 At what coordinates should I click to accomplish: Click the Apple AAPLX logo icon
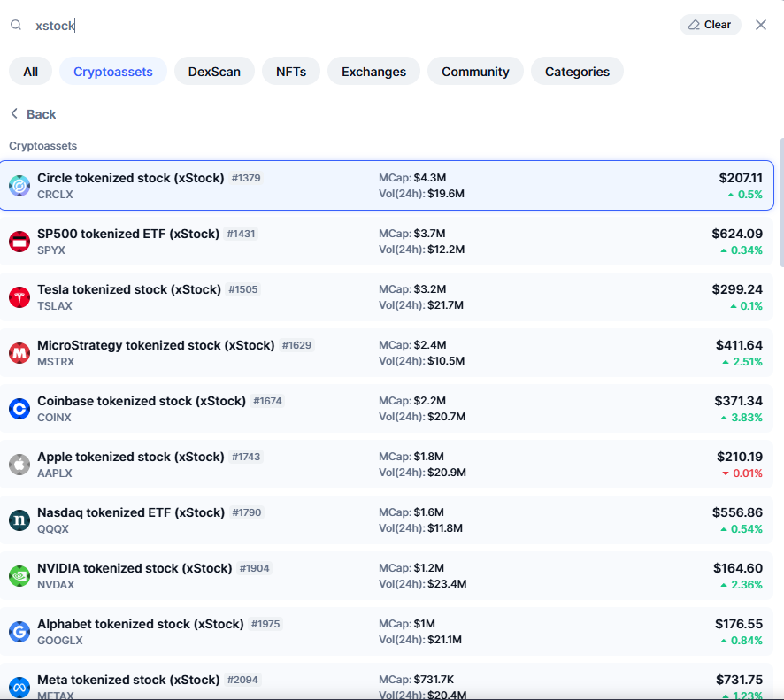click(19, 465)
